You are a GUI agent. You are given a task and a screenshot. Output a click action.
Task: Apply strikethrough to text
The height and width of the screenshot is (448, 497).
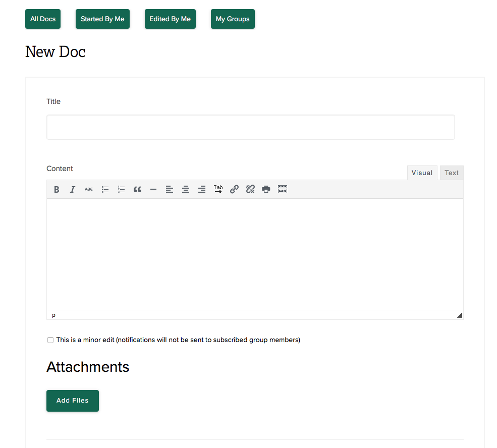pos(89,190)
